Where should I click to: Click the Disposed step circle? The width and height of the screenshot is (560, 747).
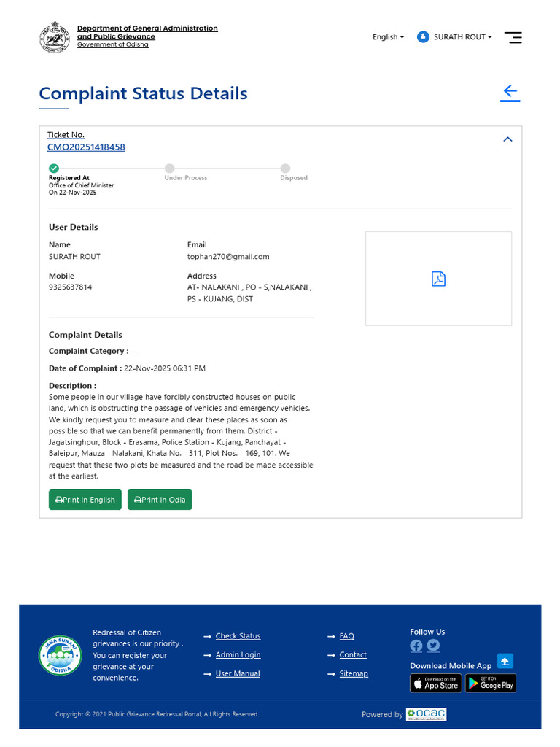point(285,169)
